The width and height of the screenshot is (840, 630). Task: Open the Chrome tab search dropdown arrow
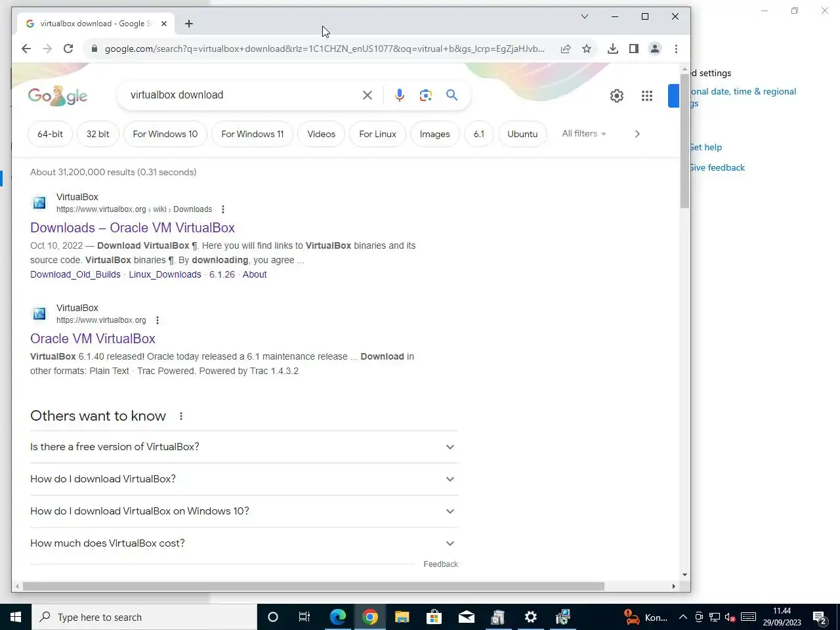pyautogui.click(x=585, y=16)
